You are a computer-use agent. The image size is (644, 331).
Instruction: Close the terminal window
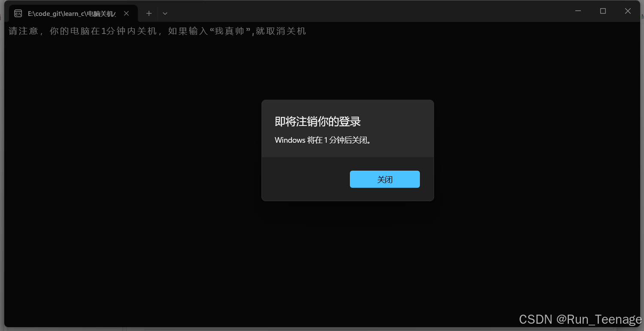point(628,11)
